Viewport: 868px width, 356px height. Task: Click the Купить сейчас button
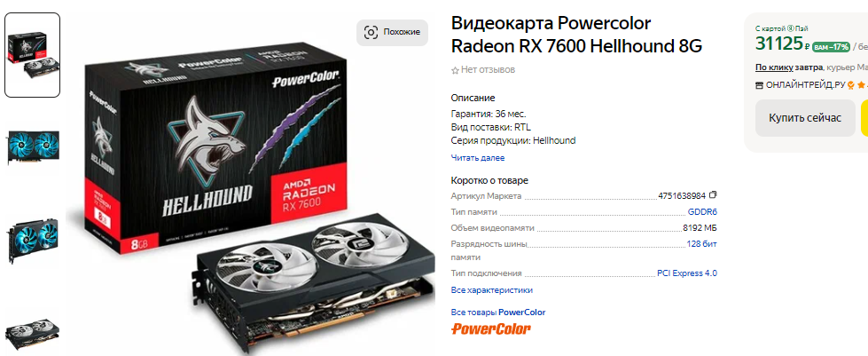(805, 118)
